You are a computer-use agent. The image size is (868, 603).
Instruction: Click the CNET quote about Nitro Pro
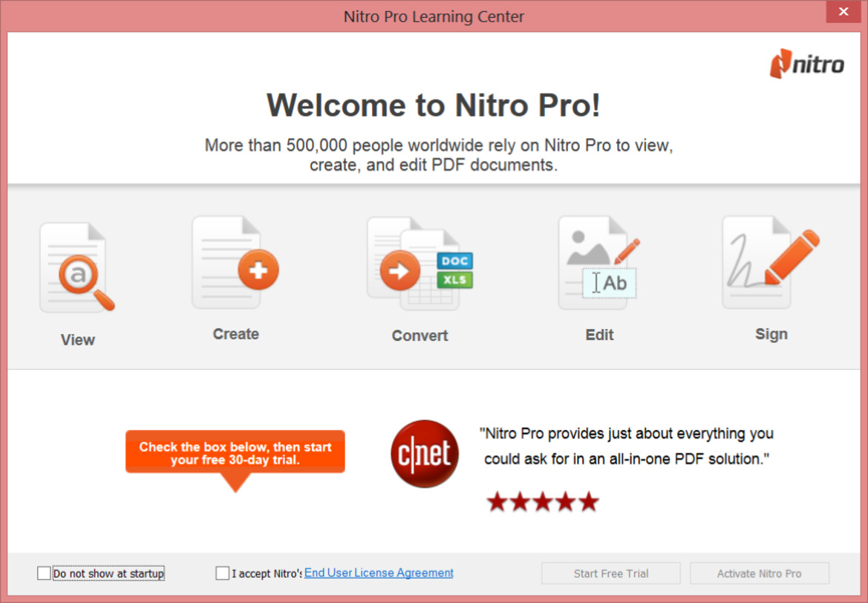(x=626, y=446)
